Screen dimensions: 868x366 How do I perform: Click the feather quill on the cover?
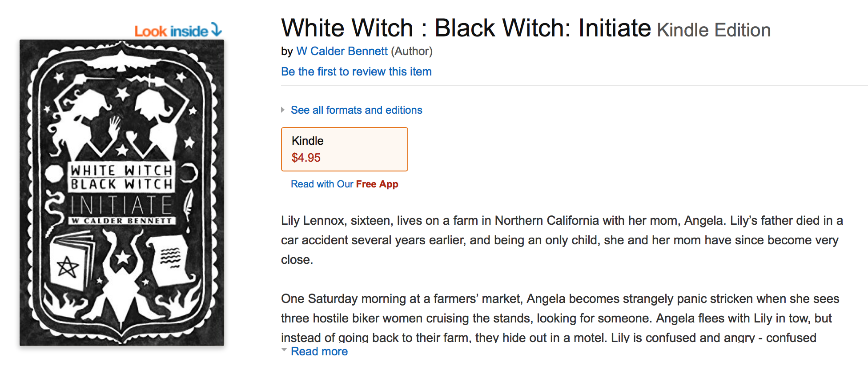[x=189, y=205]
